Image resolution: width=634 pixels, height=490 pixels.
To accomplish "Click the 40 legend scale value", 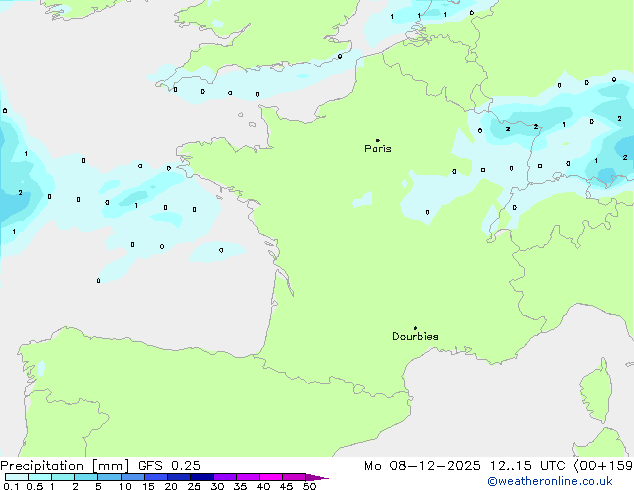I will [263, 486].
